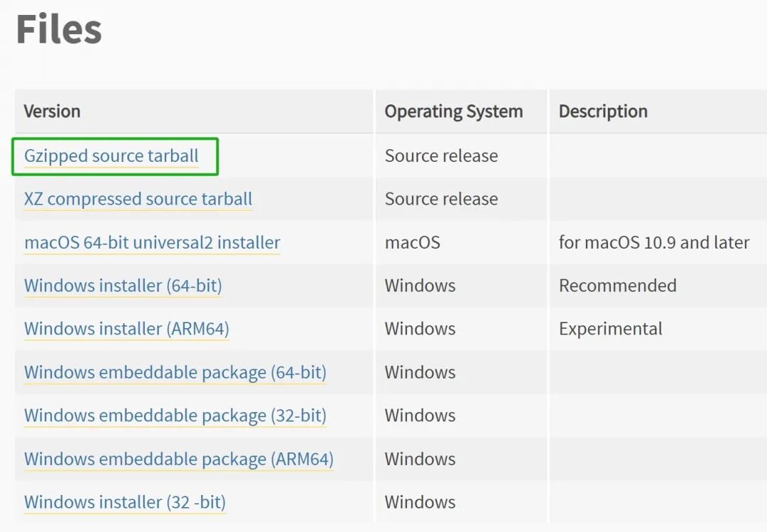Download the XZ compressed source tarball
This screenshot has width=767, height=532.
[138, 199]
